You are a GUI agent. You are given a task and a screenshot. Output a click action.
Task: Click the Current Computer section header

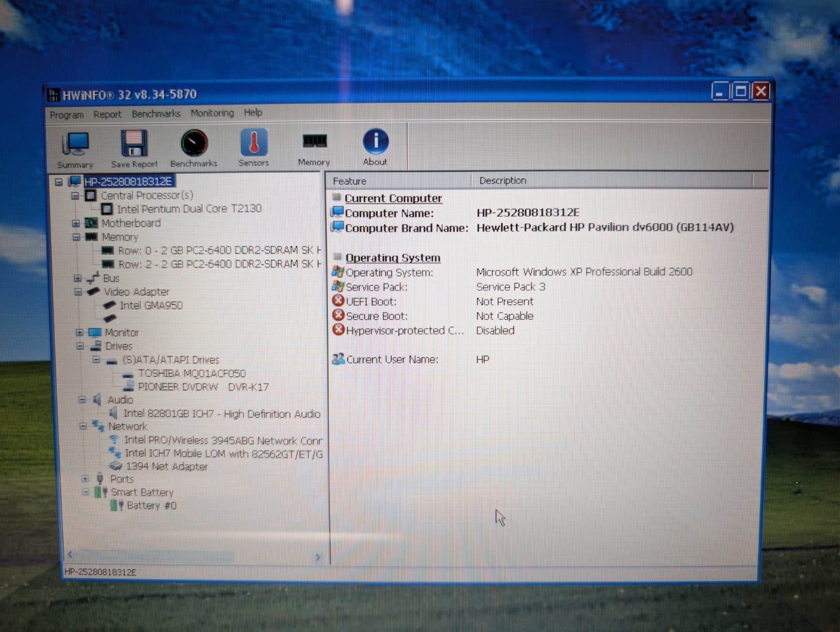coord(393,198)
